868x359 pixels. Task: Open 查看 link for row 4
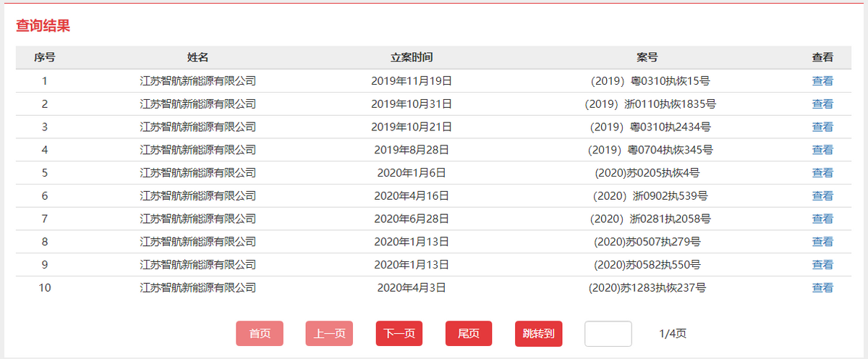(x=822, y=150)
